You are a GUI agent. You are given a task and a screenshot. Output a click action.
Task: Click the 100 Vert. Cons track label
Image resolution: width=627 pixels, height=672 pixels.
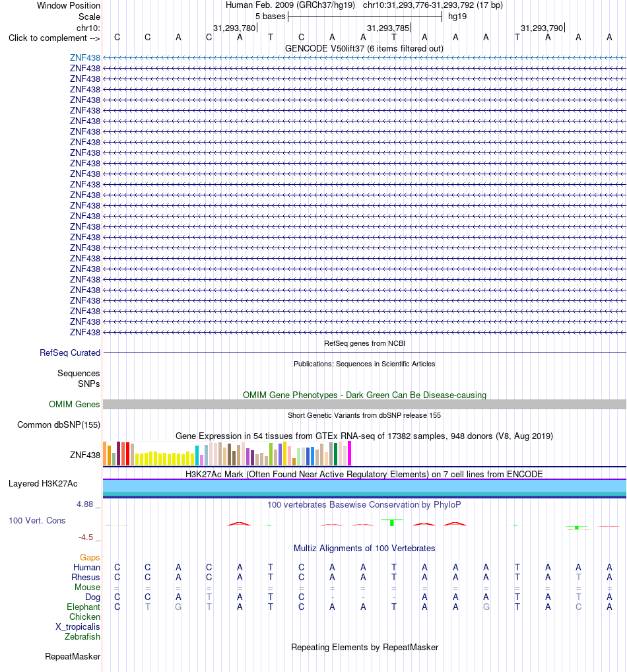pyautogui.click(x=37, y=520)
